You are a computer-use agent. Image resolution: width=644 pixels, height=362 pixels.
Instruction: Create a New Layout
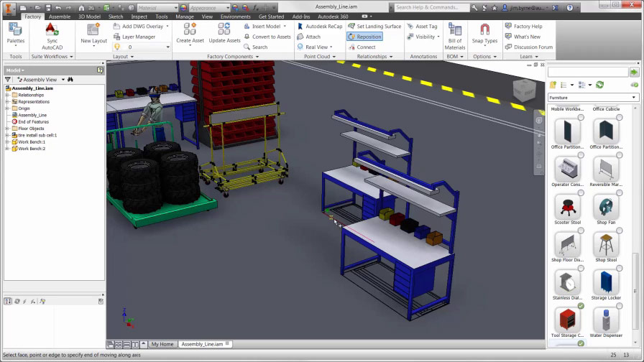[x=93, y=34]
